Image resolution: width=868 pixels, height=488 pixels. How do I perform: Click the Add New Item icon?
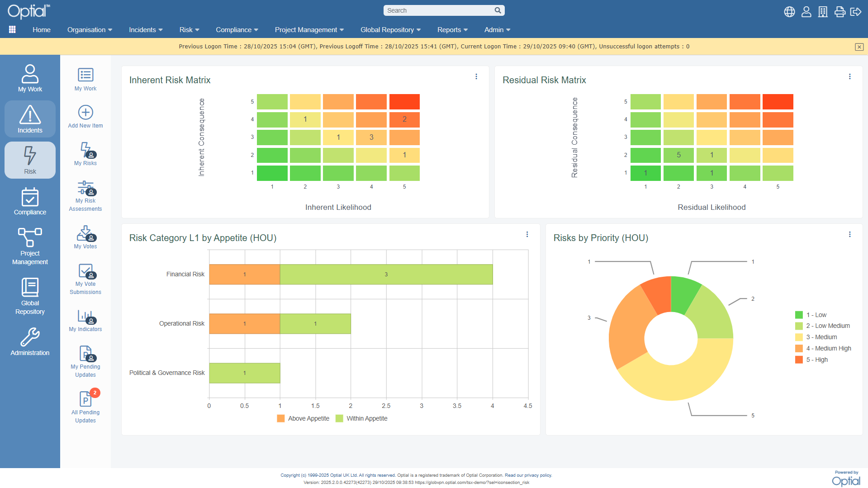pyautogui.click(x=85, y=112)
